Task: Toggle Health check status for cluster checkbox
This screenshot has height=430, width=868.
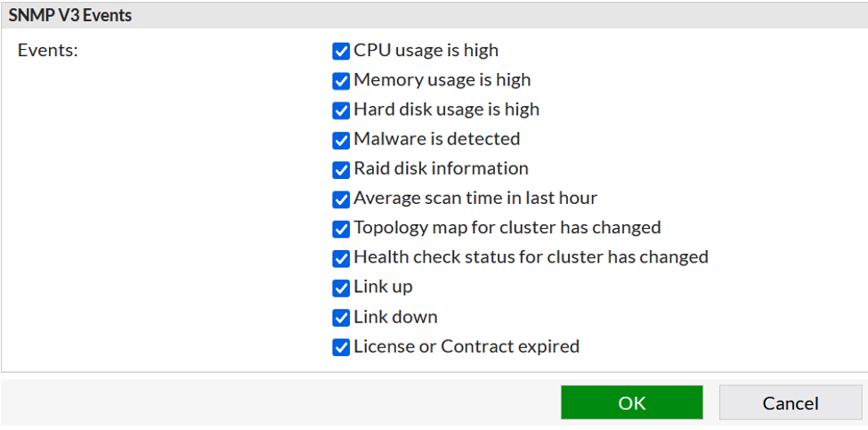Action: click(x=341, y=258)
